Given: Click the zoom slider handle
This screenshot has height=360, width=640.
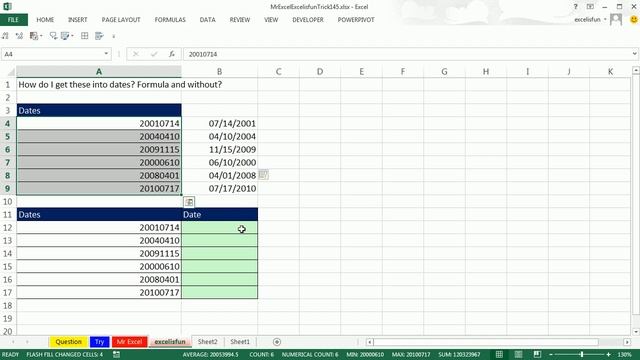Looking at the screenshot, I should click(582, 354).
